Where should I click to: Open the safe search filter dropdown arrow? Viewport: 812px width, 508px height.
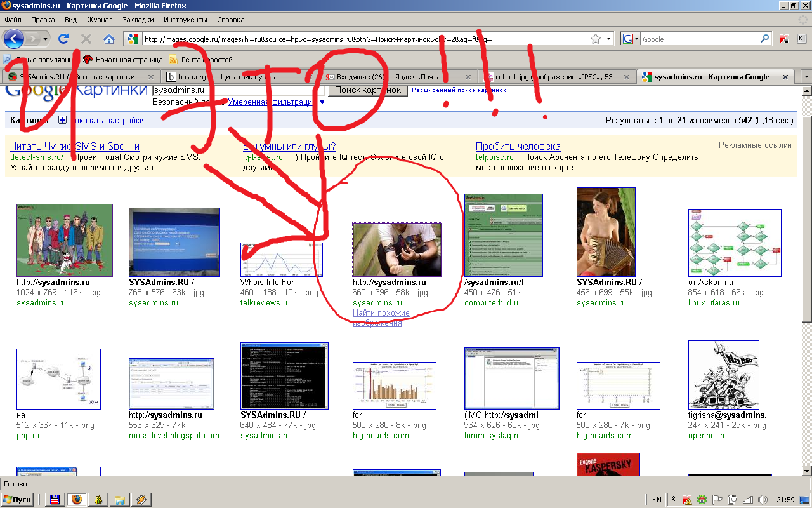point(322,102)
